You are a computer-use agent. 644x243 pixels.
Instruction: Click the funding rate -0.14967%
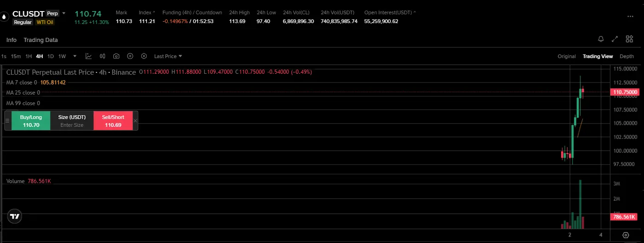coord(175,21)
